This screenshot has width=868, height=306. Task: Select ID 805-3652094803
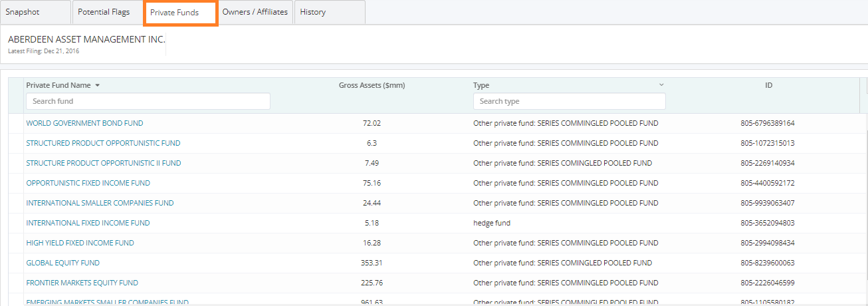[x=768, y=223]
